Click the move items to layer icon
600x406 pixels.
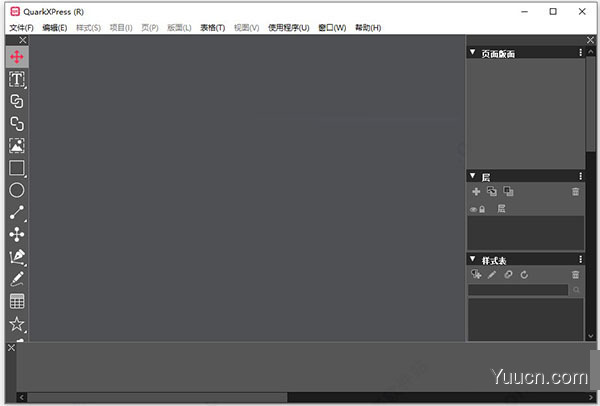click(x=492, y=191)
